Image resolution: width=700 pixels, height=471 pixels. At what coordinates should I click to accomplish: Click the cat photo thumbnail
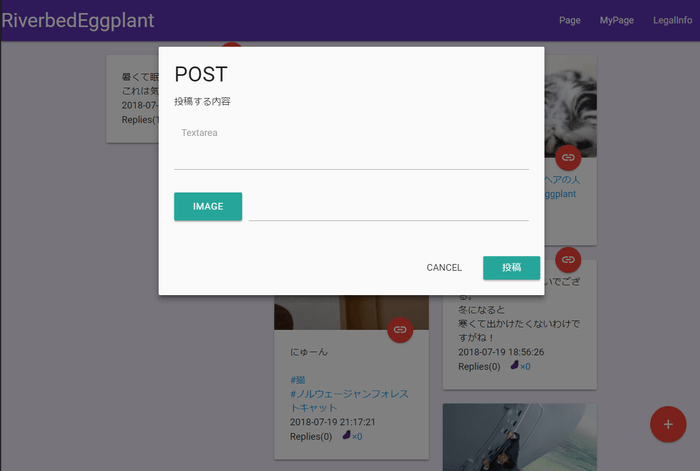(x=571, y=106)
